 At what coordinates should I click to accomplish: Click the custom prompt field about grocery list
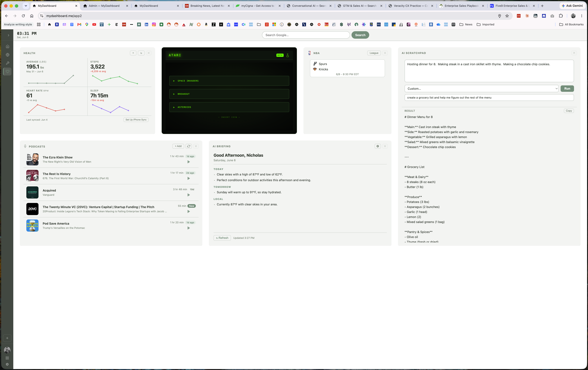(489, 98)
